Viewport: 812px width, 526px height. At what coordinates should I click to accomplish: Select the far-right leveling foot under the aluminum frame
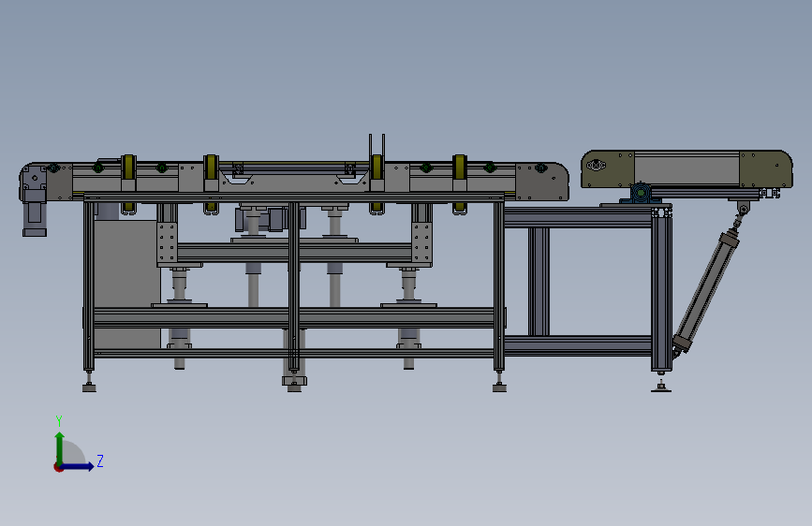coord(661,387)
